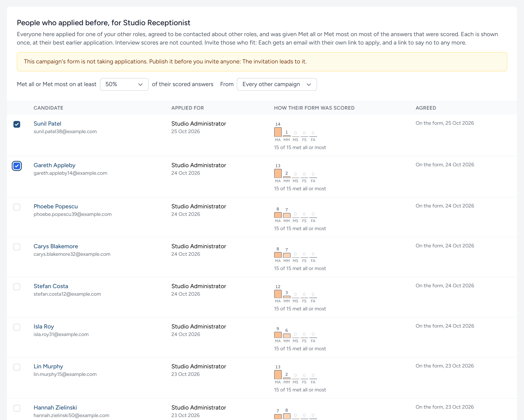Viewport: 524px width, 420px height.
Task: Check the Stefan Costa row checkbox
Action: tap(17, 287)
